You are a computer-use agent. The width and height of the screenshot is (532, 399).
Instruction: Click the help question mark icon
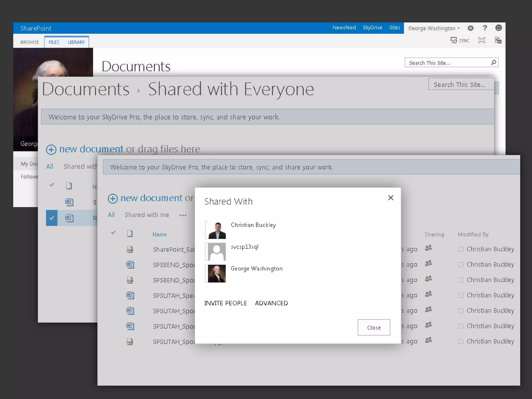tap(484, 28)
